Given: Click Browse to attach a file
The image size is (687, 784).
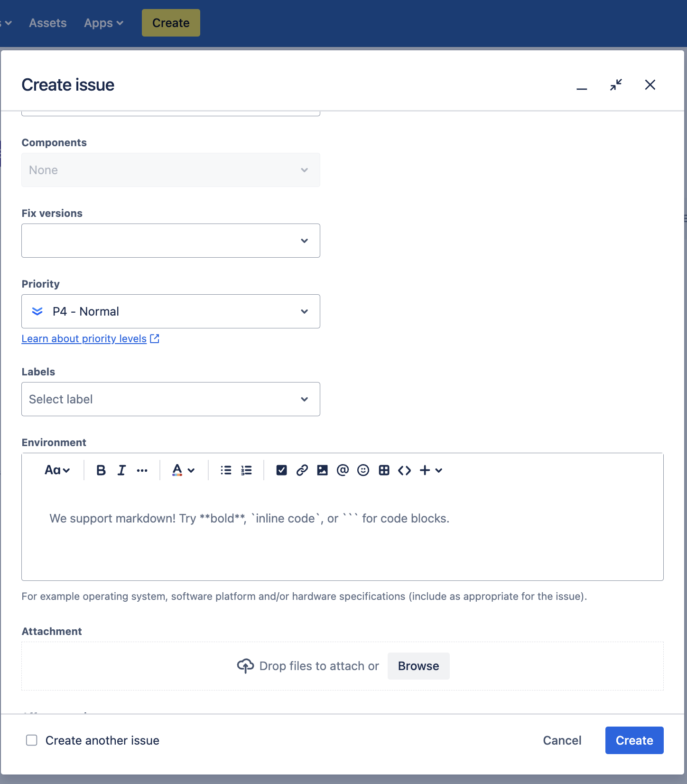Looking at the screenshot, I should 418,666.
